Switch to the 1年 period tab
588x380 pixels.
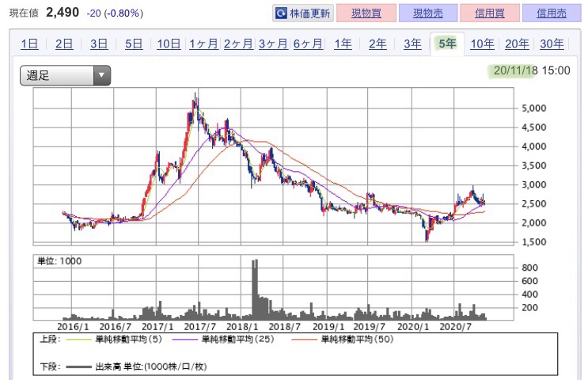click(343, 44)
